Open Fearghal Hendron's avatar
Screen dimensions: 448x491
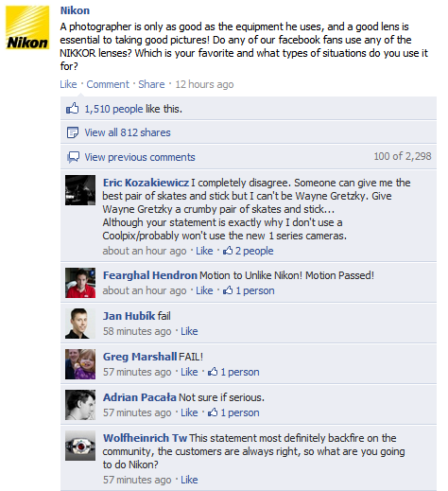80,283
